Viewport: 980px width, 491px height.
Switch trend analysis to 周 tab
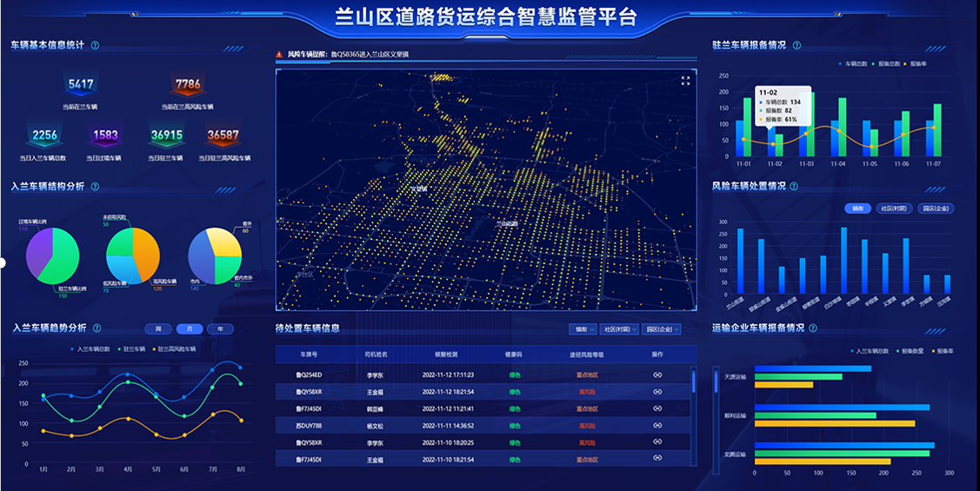(x=158, y=329)
